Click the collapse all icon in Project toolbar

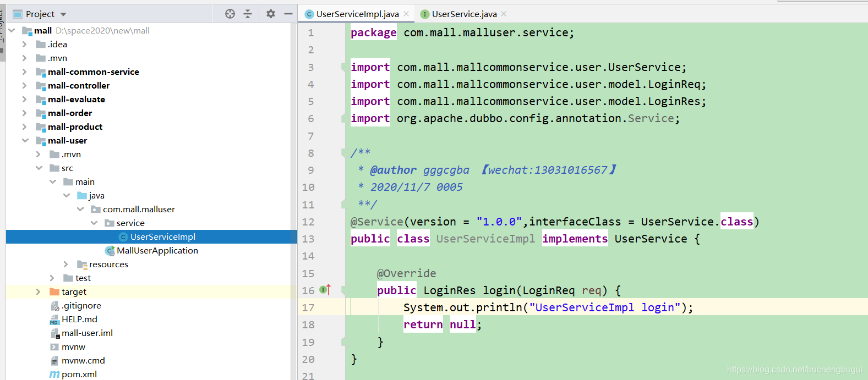point(248,14)
